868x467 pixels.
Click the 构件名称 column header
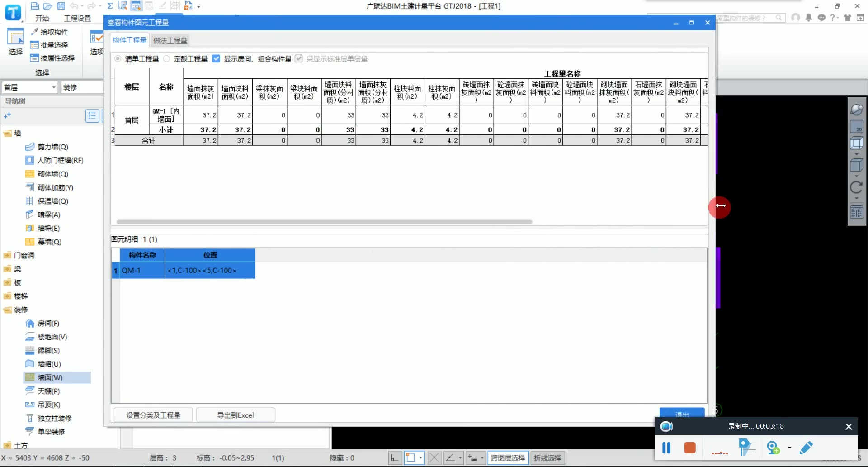pyautogui.click(x=142, y=255)
